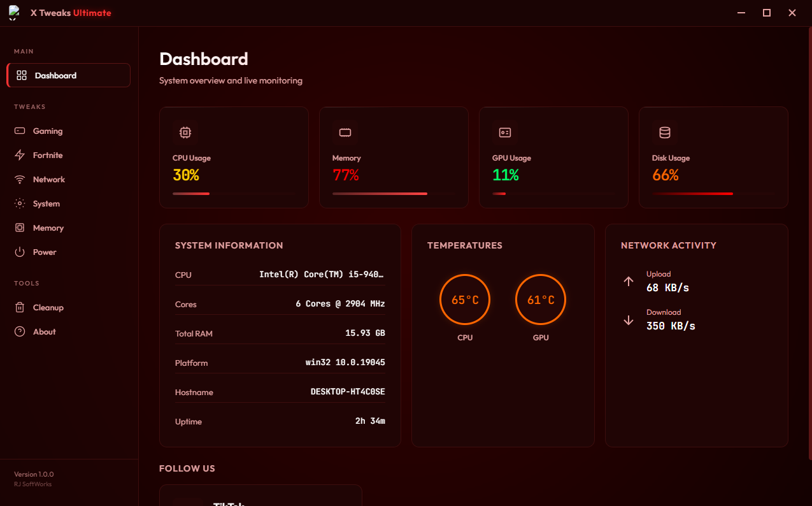Select the Gaming tweaks icon
812x506 pixels.
tap(20, 131)
